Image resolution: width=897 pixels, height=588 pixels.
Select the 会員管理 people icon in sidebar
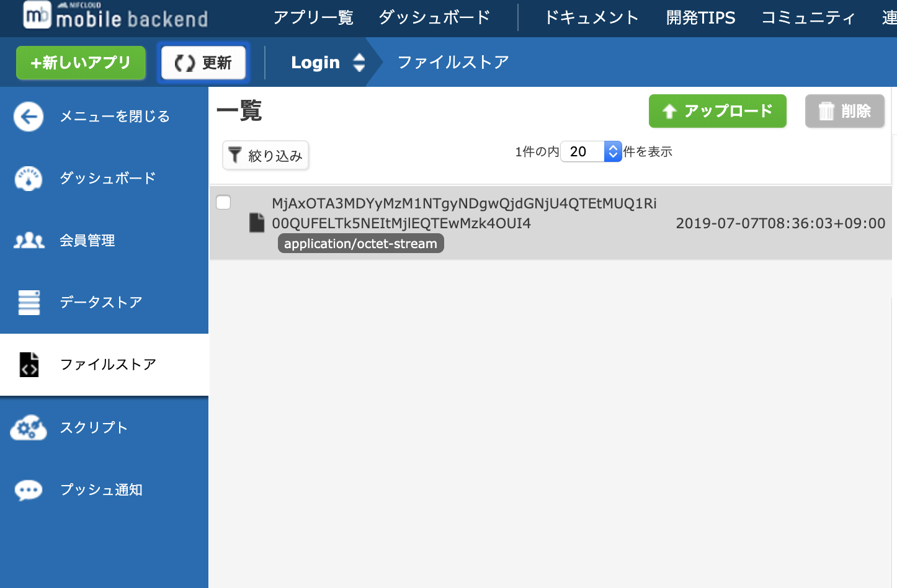[28, 240]
